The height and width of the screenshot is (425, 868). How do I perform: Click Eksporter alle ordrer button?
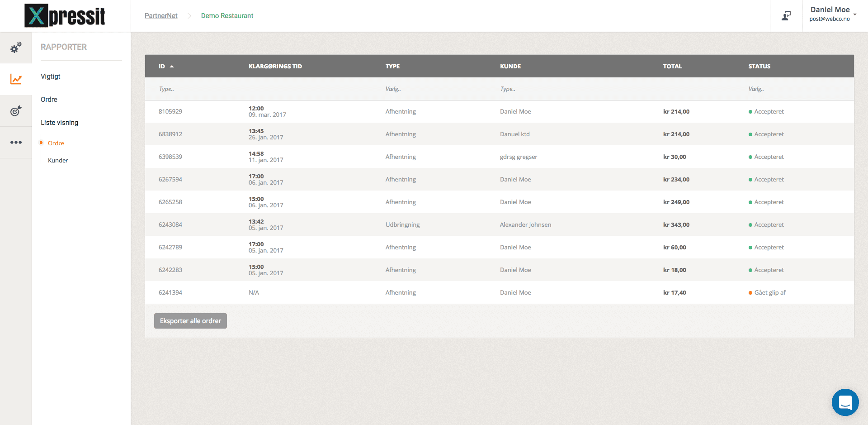[x=190, y=321]
